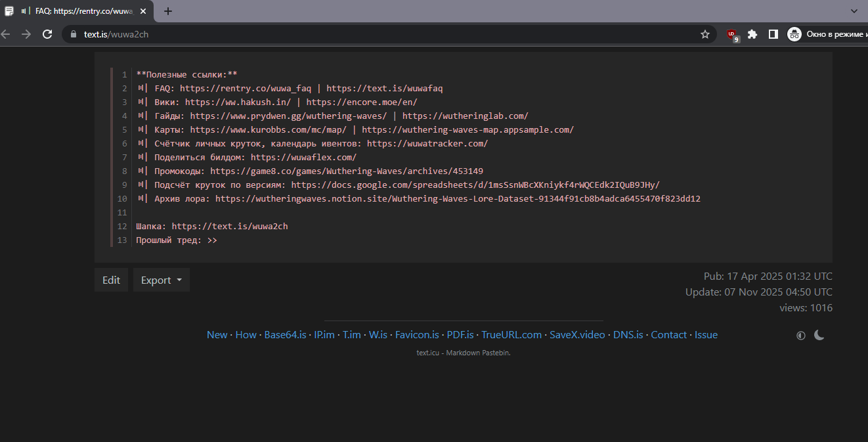
Task: Open the Extensions puzzle-piece menu
Action: pyautogui.click(x=752, y=34)
